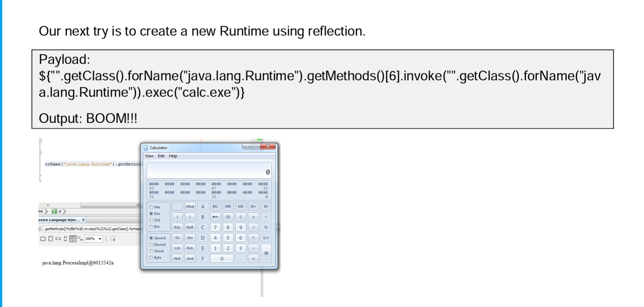Click the hex digit A key

(203, 206)
